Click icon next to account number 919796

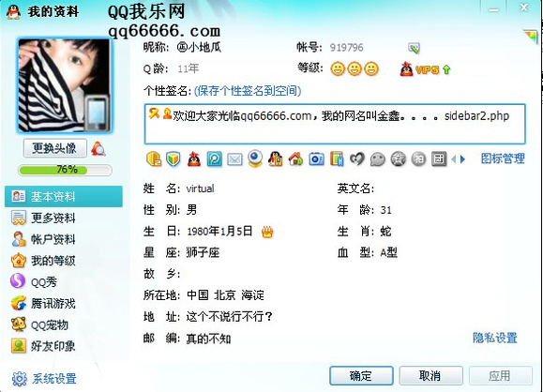pyautogui.click(x=414, y=48)
